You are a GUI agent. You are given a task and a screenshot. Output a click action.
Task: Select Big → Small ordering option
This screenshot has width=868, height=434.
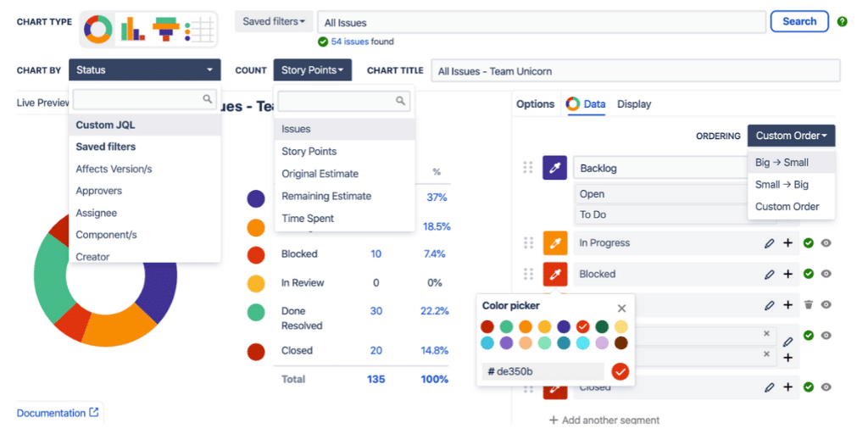tap(791, 163)
